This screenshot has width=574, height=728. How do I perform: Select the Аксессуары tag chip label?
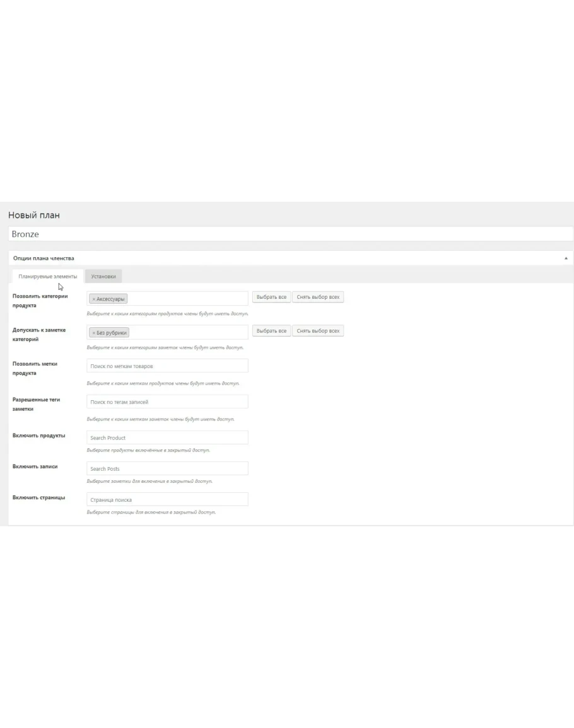(111, 299)
